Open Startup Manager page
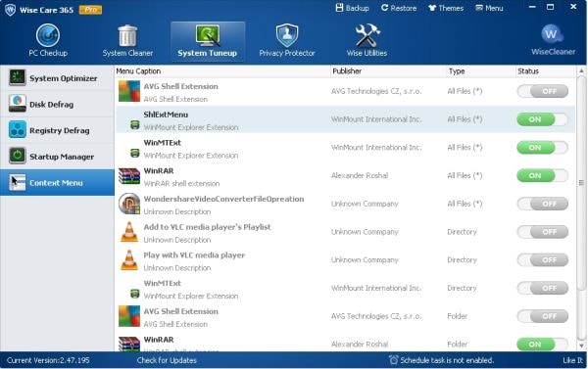Image resolution: width=588 pixels, height=369 pixels. click(x=58, y=157)
